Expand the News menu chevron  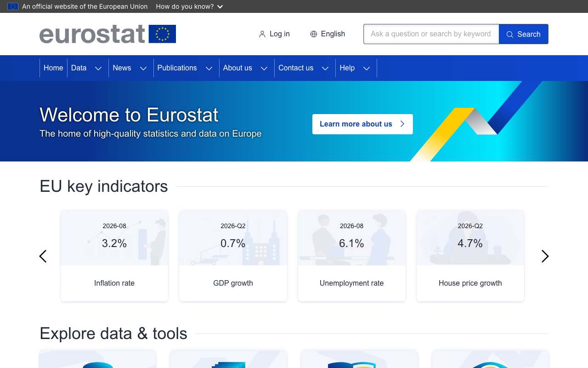(143, 69)
